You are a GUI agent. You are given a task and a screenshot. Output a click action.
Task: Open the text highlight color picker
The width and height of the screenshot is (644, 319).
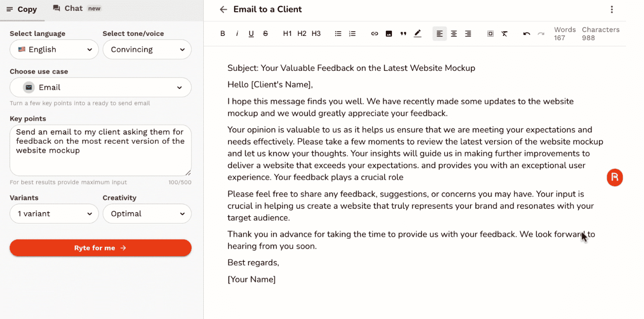[418, 34]
